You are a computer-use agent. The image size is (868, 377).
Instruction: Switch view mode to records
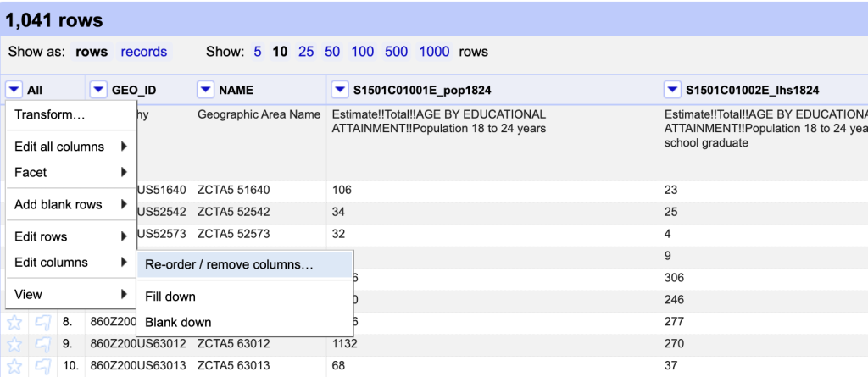pos(144,52)
